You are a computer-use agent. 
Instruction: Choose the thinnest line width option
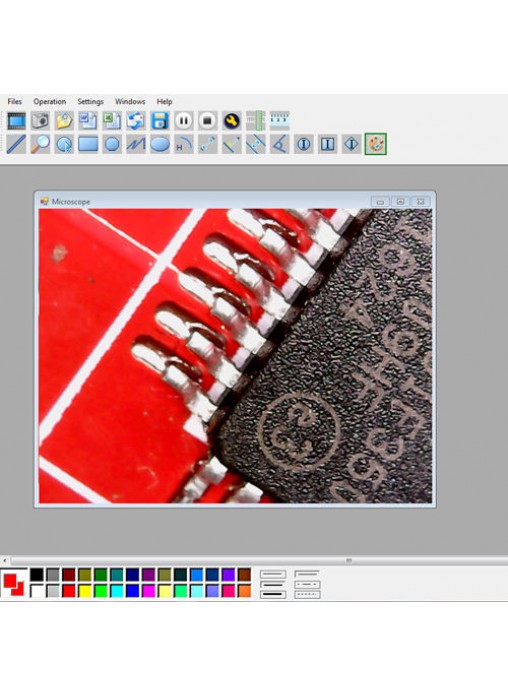pos(273,574)
